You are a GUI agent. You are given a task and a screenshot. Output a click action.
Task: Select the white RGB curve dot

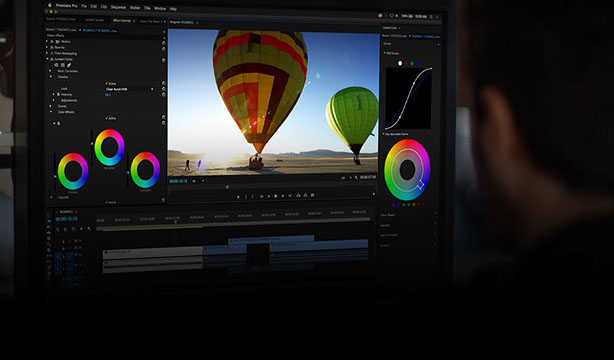(400, 63)
